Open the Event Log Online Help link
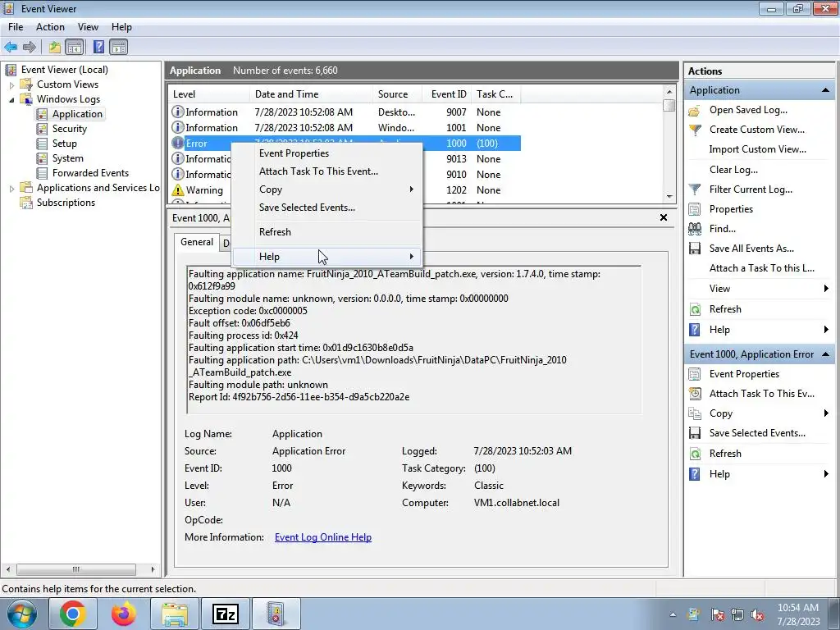 323,537
